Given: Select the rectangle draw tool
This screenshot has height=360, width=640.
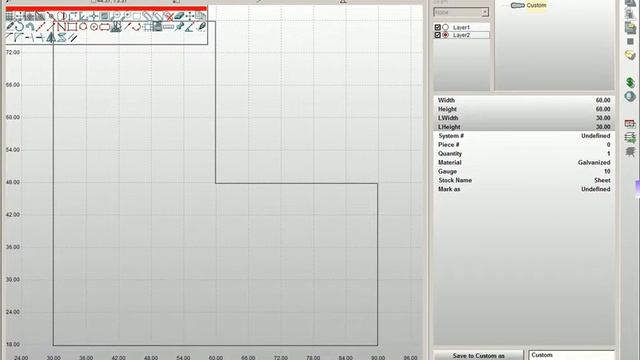Looking at the screenshot, I should point(72,27).
